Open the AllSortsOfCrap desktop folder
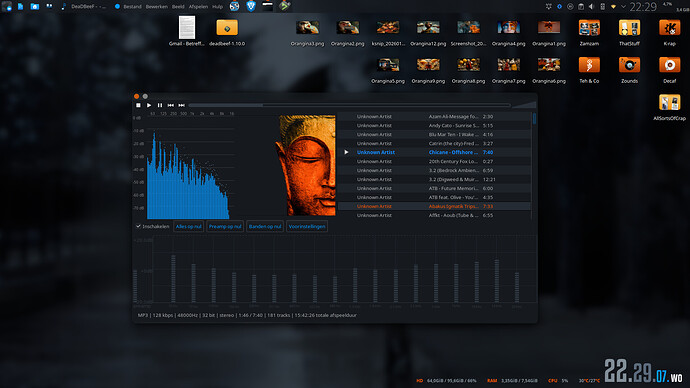 pyautogui.click(x=669, y=107)
